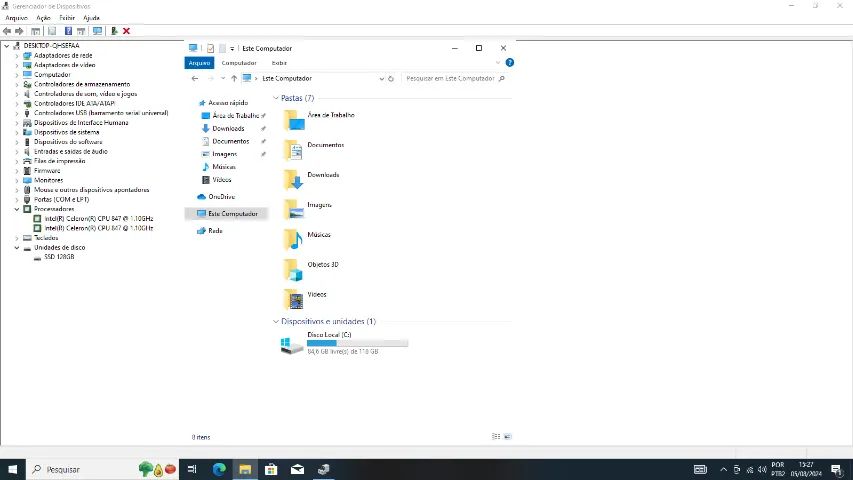Viewport: 853px width, 480px height.
Task: Select the Área de Trabalho folder icon
Action: (x=294, y=120)
